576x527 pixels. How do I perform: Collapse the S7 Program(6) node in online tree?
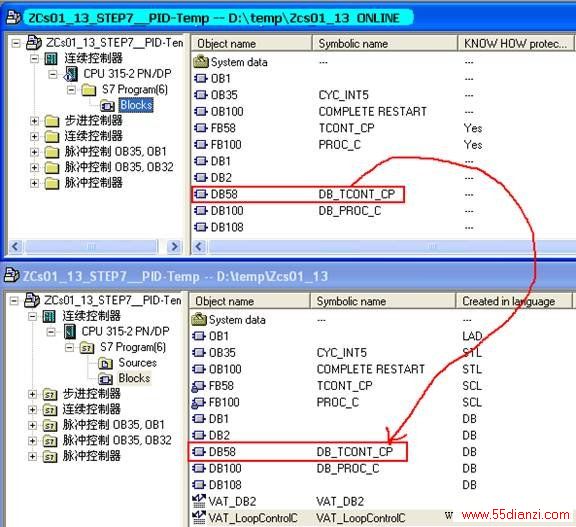pyautogui.click(x=71, y=89)
